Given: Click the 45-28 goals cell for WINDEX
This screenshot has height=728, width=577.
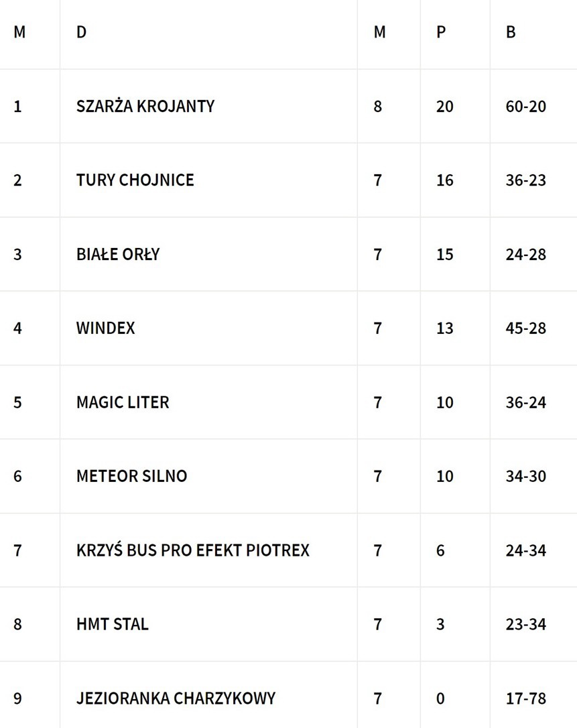Looking at the screenshot, I should (526, 328).
